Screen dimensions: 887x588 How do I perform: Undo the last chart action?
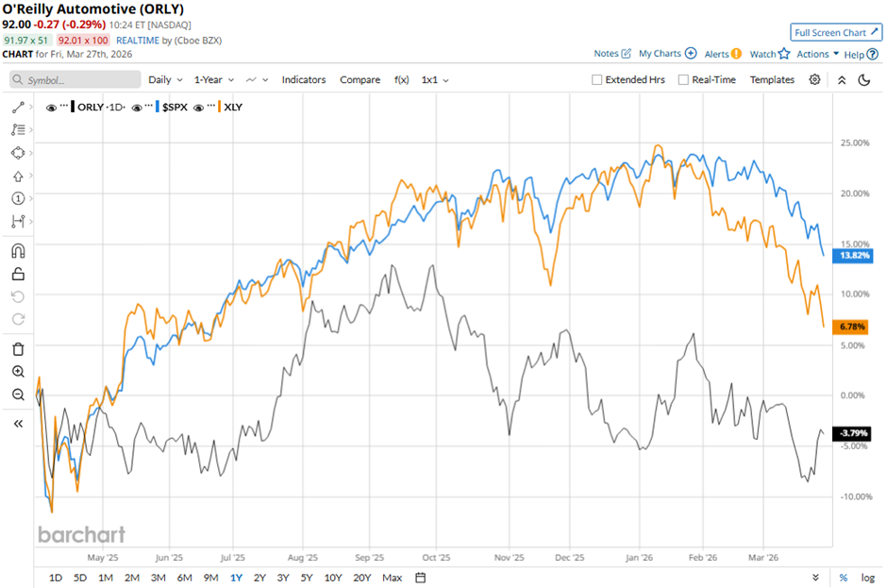[18, 296]
